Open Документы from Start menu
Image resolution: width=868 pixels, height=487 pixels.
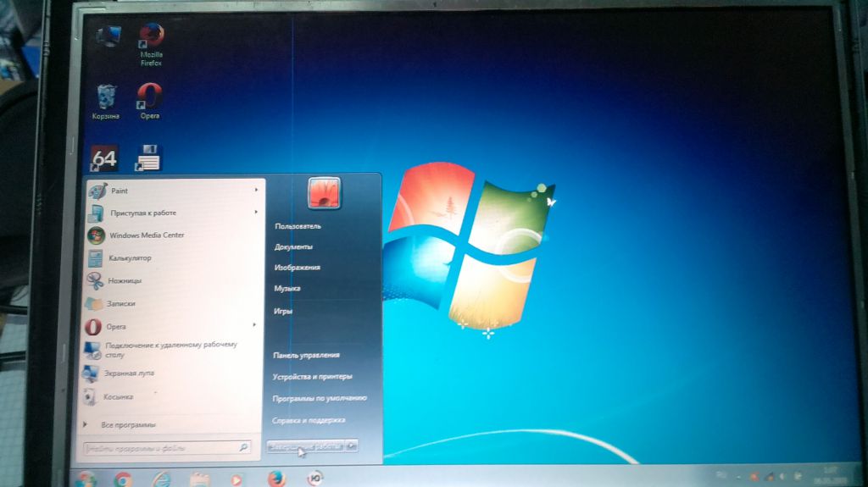tap(293, 246)
